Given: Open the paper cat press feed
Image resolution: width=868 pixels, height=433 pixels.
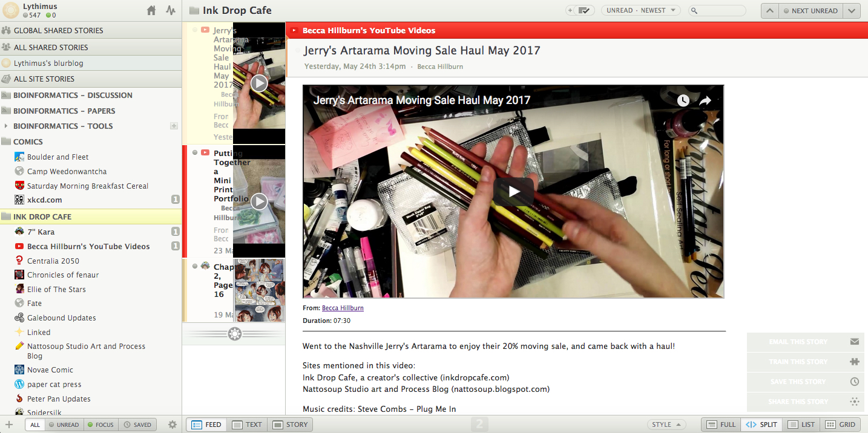Looking at the screenshot, I should (54, 384).
